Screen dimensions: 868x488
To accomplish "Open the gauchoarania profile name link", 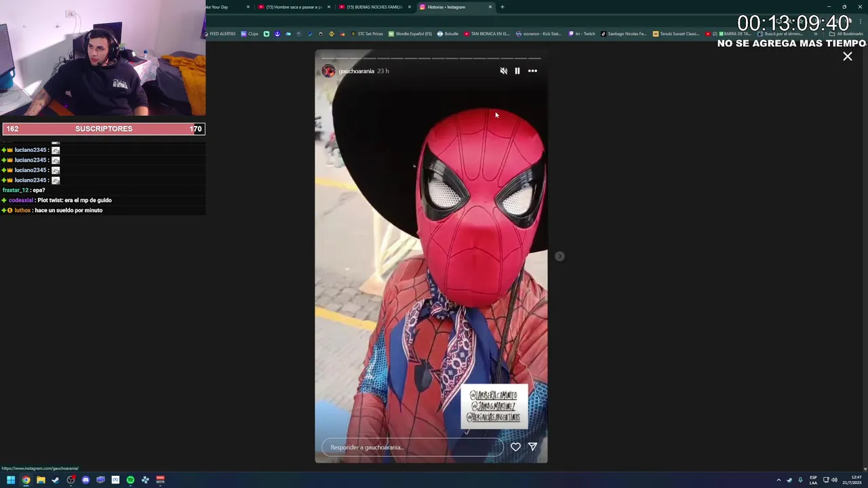I will point(356,71).
